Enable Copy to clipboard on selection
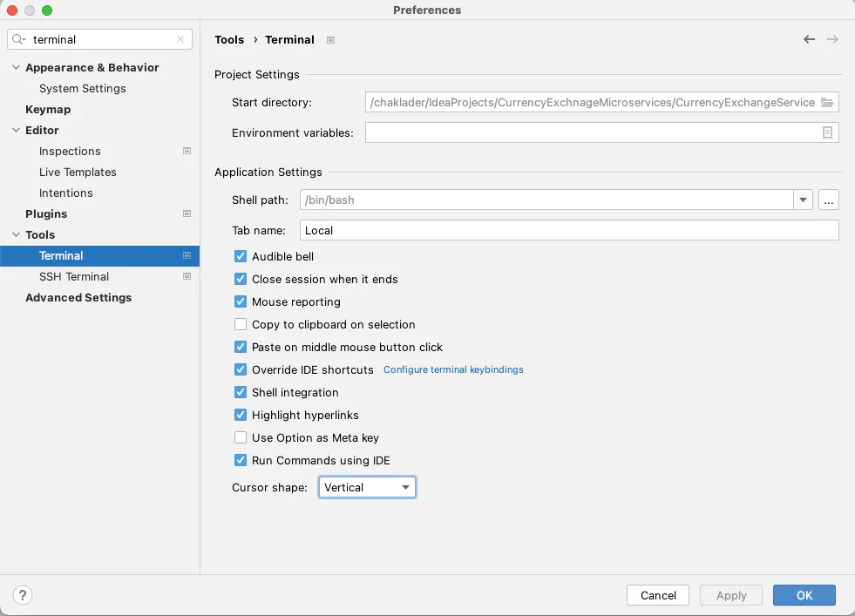The image size is (855, 616). (241, 325)
